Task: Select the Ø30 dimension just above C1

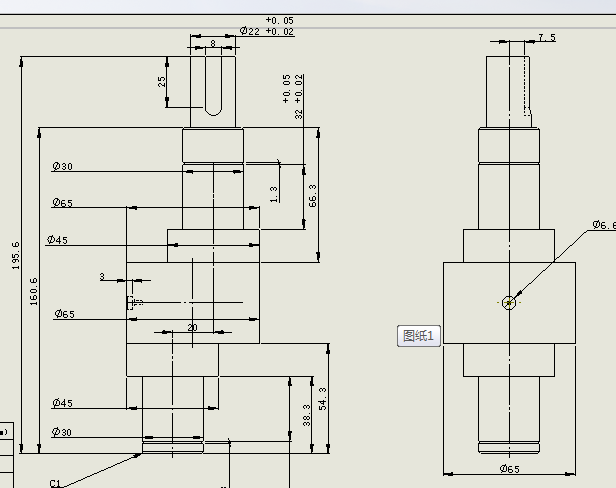Action: tap(62, 432)
